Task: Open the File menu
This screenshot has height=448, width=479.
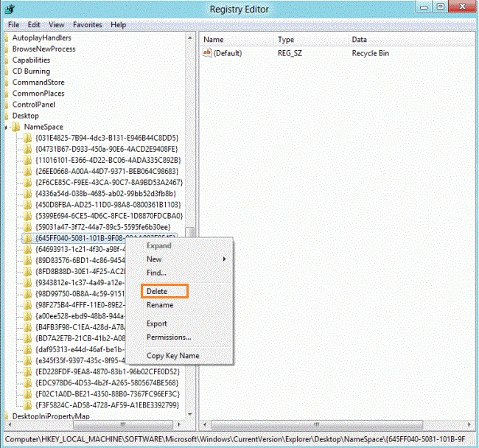Action: click(14, 25)
